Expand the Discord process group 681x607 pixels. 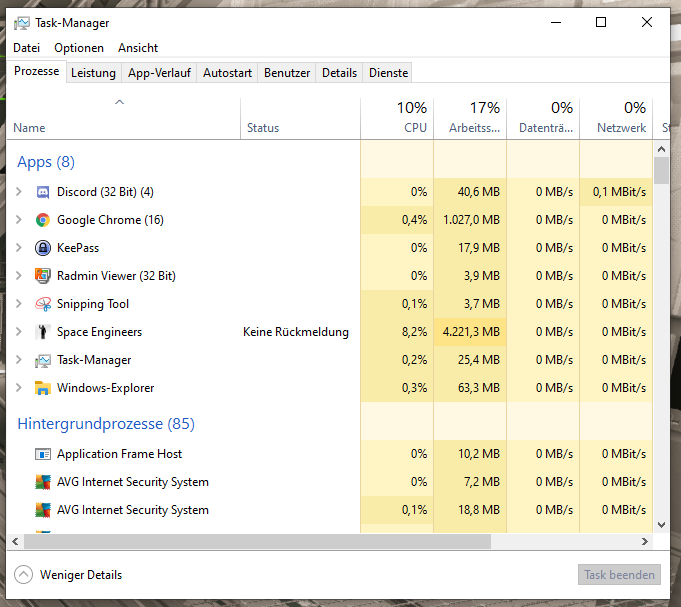coord(19,192)
